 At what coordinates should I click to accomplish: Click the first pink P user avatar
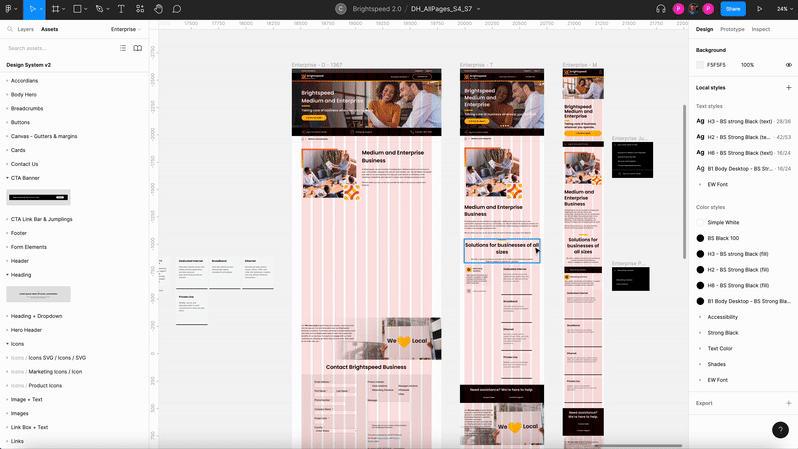pos(678,9)
